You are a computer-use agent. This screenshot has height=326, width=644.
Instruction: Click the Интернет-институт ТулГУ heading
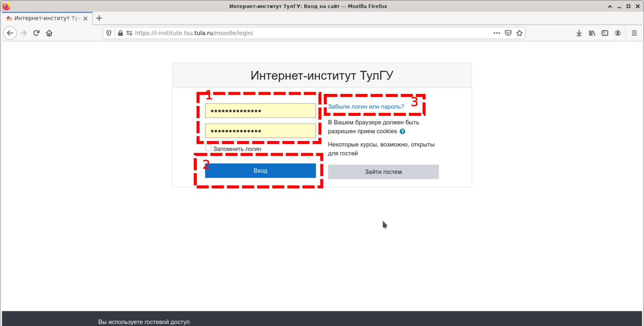point(322,75)
